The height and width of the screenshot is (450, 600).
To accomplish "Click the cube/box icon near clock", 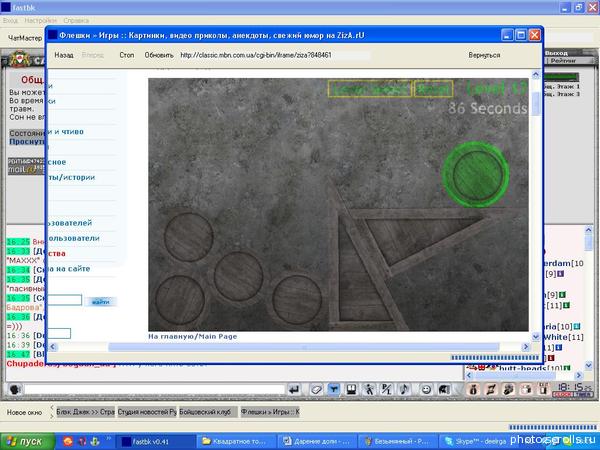I will tap(526, 390).
